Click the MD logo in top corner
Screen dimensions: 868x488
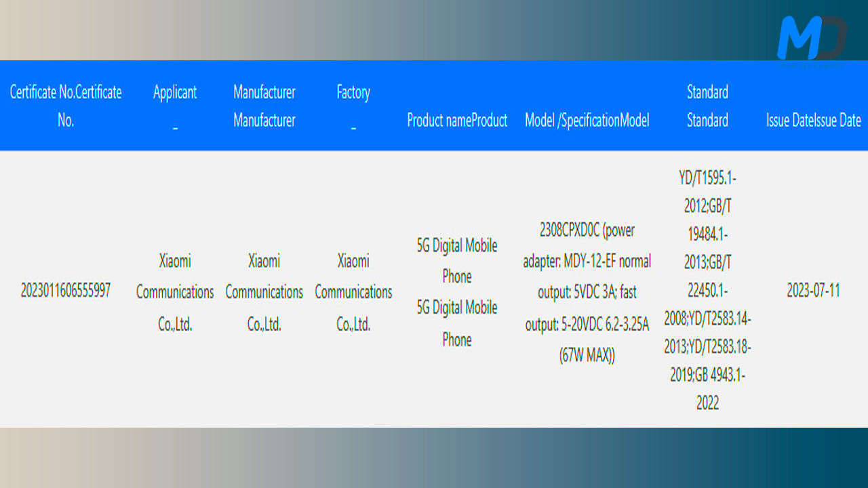click(811, 39)
